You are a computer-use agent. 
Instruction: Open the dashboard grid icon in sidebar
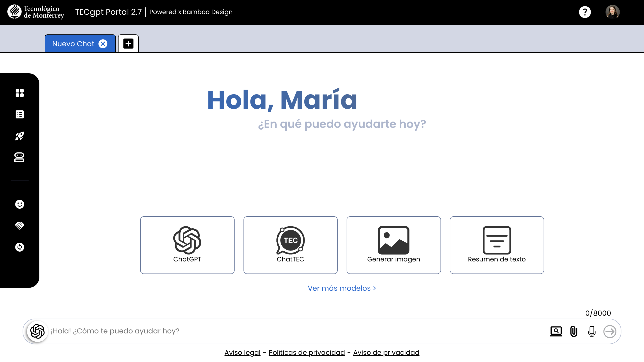(x=20, y=93)
